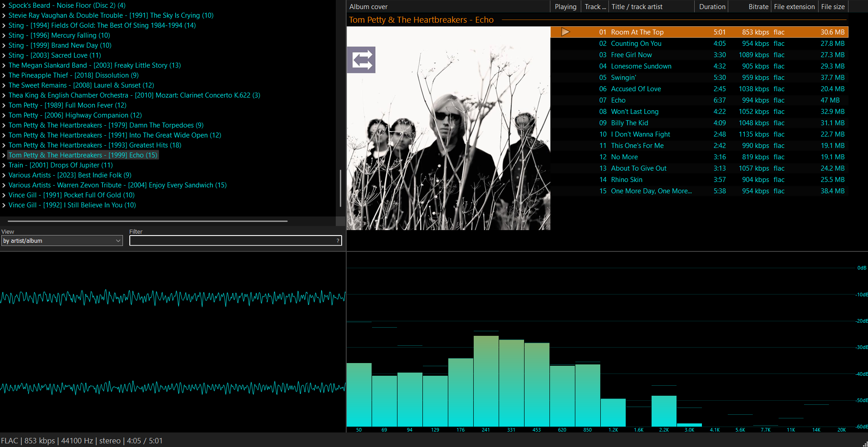
Task: Select track 12 No More
Action: click(699, 157)
